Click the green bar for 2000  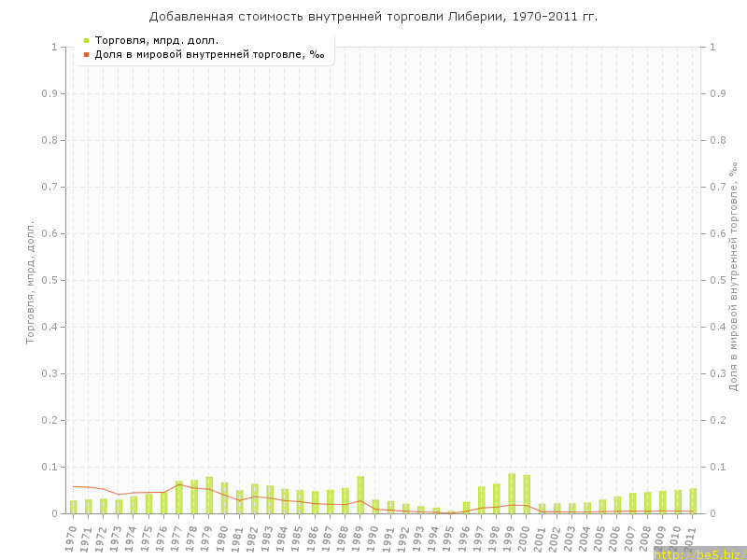click(527, 494)
